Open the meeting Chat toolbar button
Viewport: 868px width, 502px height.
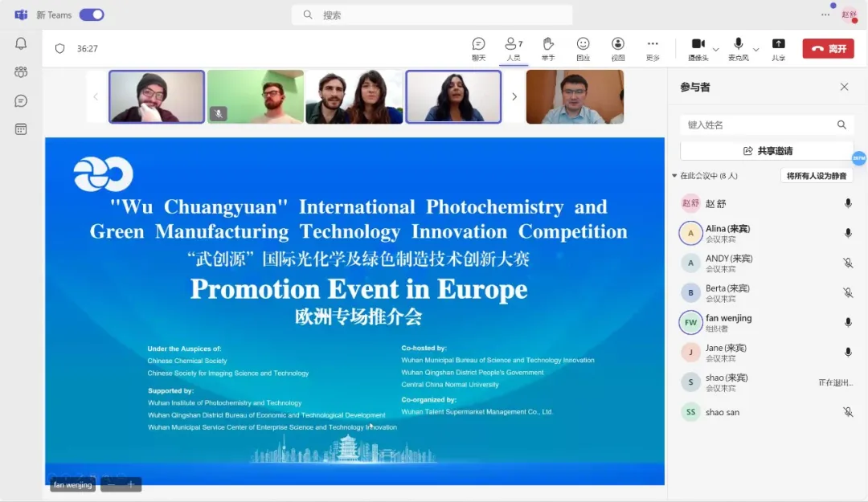[x=478, y=49]
